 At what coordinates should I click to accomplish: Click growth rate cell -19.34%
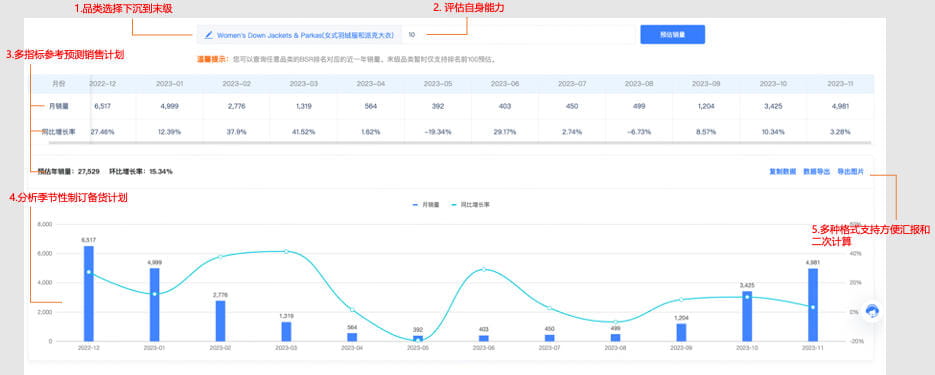point(438,131)
